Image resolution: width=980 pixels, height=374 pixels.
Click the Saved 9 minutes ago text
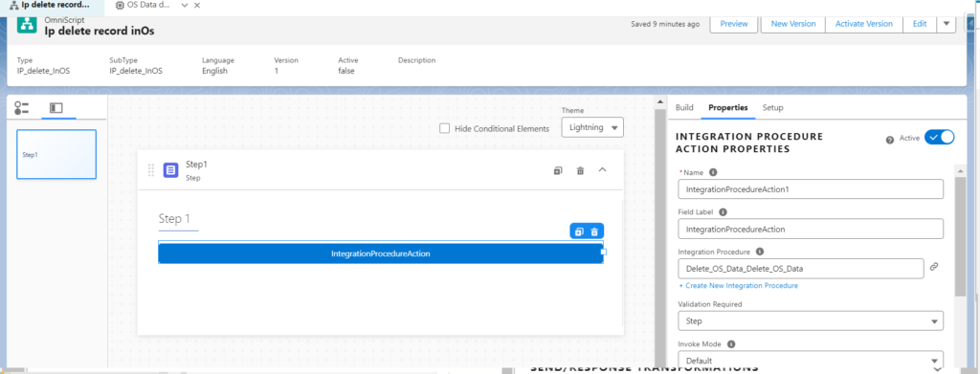666,24
